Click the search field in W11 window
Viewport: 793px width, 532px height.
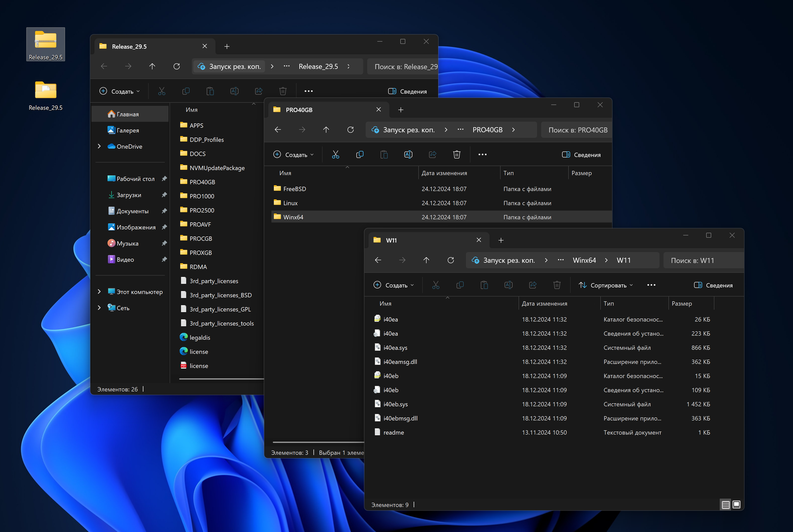point(702,260)
